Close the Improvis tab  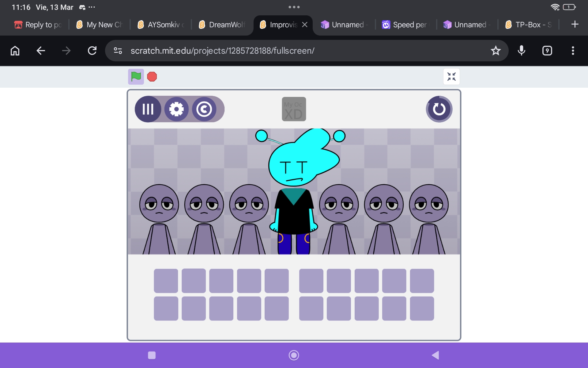point(305,25)
